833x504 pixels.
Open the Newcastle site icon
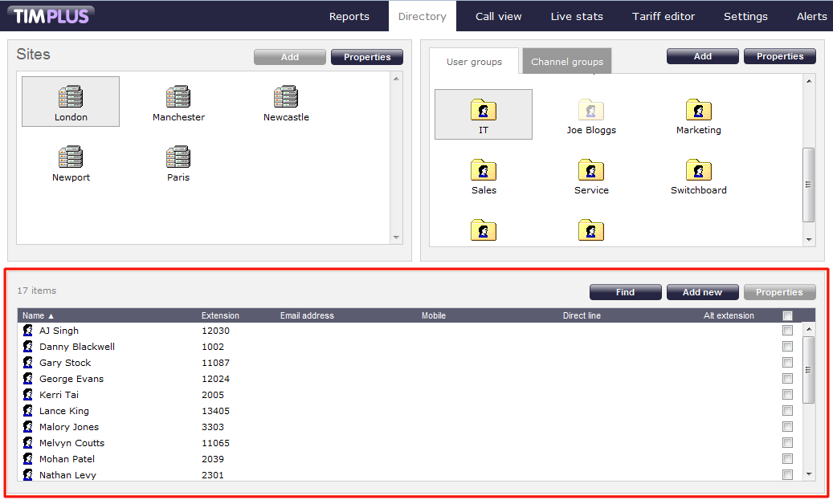pos(286,98)
